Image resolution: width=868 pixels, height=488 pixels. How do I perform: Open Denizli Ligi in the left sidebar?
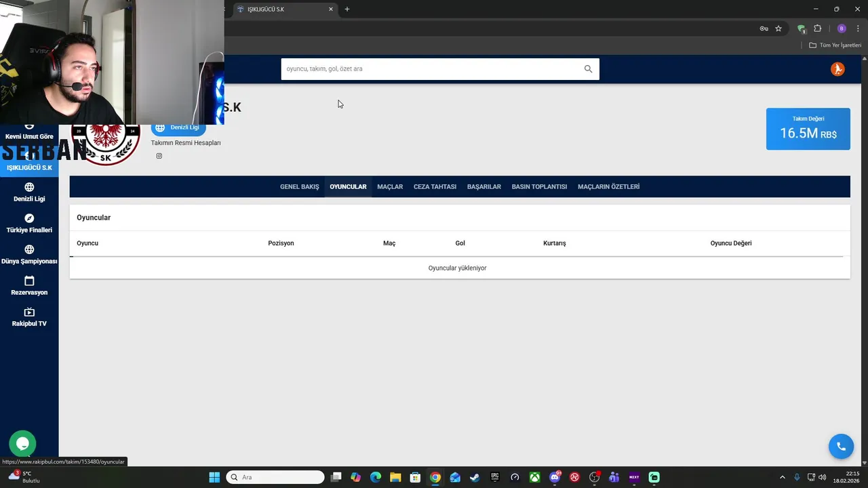(29, 192)
